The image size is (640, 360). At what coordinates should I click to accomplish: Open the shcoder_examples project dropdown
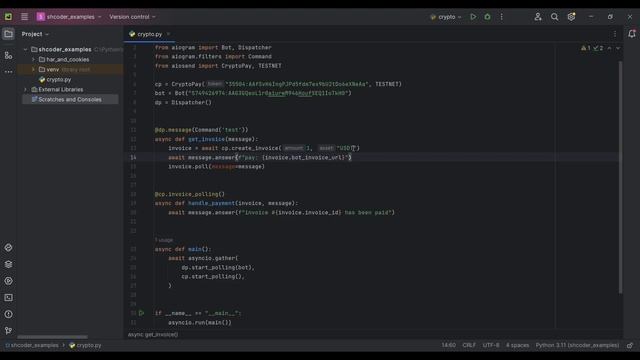point(69,17)
